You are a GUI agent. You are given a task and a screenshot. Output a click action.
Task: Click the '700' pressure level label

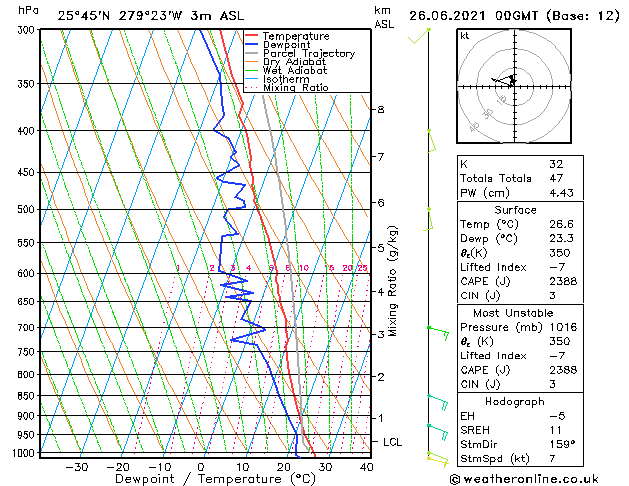pos(28,328)
